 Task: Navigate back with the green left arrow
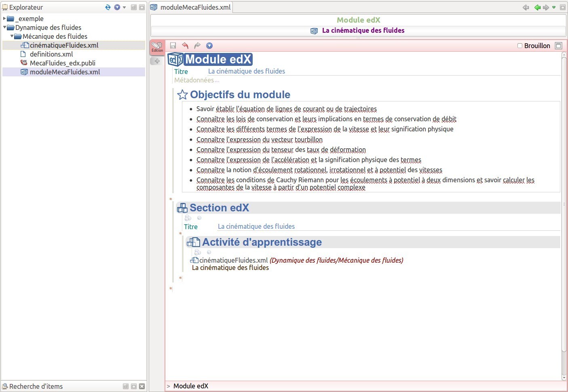click(537, 7)
